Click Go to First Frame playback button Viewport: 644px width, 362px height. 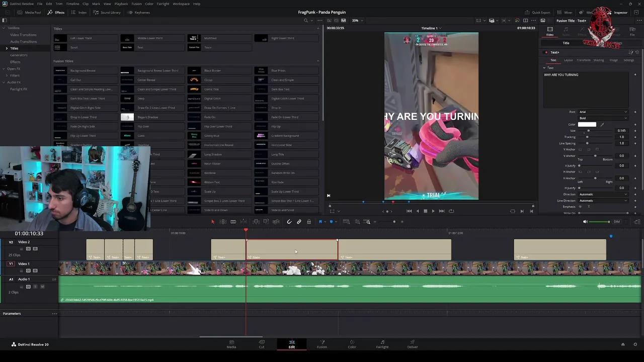point(409,211)
